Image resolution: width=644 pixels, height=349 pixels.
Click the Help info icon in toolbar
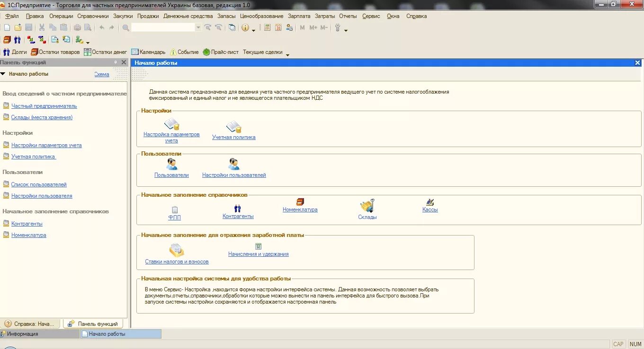point(245,27)
